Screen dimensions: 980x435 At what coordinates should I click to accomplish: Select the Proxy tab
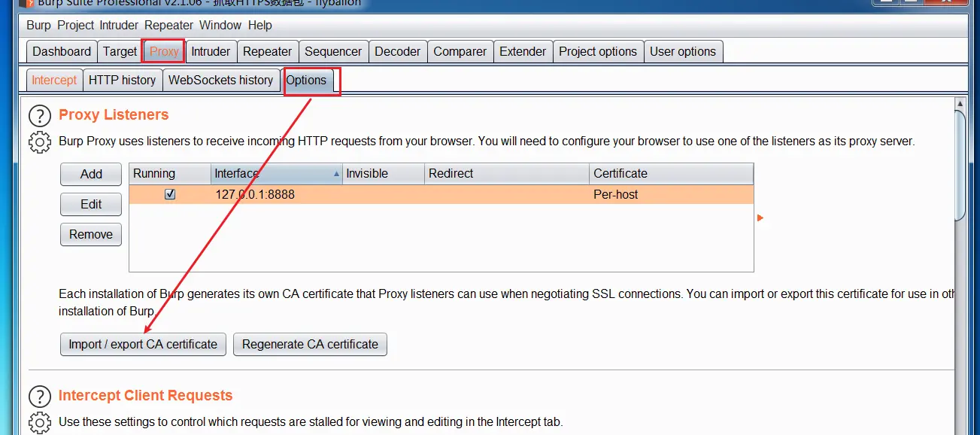[x=164, y=51]
